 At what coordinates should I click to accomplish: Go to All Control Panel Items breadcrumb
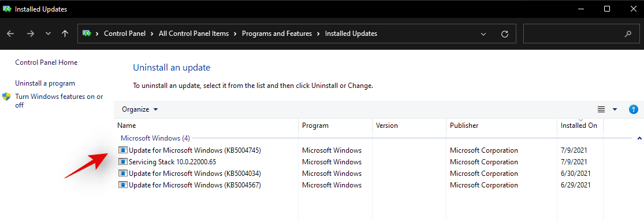pos(194,34)
